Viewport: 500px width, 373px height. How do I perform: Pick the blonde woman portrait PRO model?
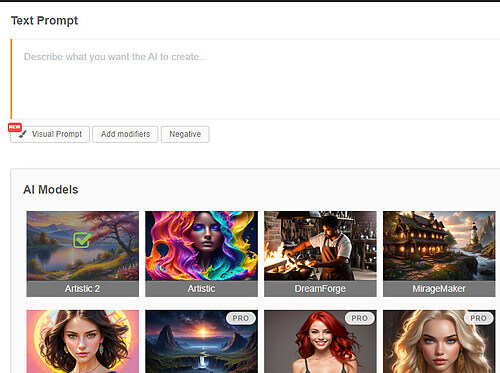pos(439,341)
